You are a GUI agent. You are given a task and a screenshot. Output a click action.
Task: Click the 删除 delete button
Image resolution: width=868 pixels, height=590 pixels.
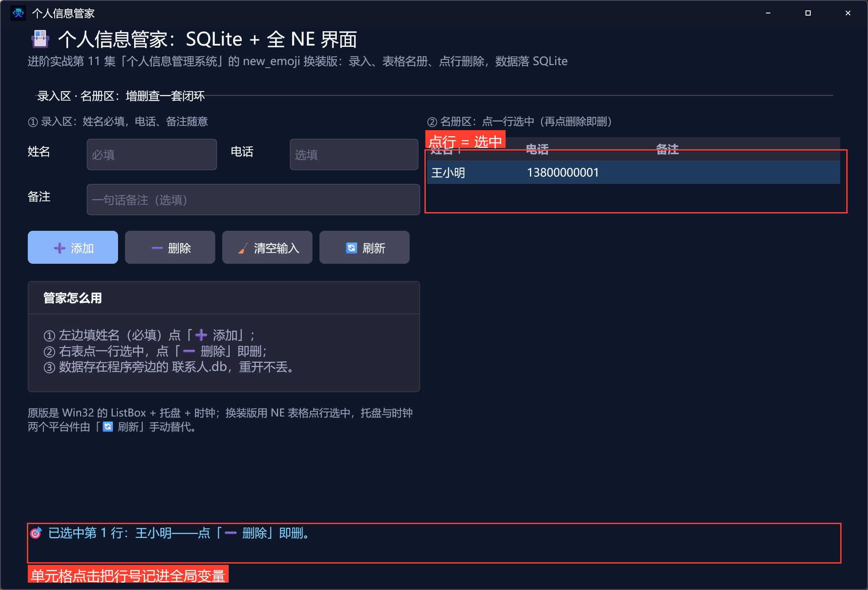(170, 247)
